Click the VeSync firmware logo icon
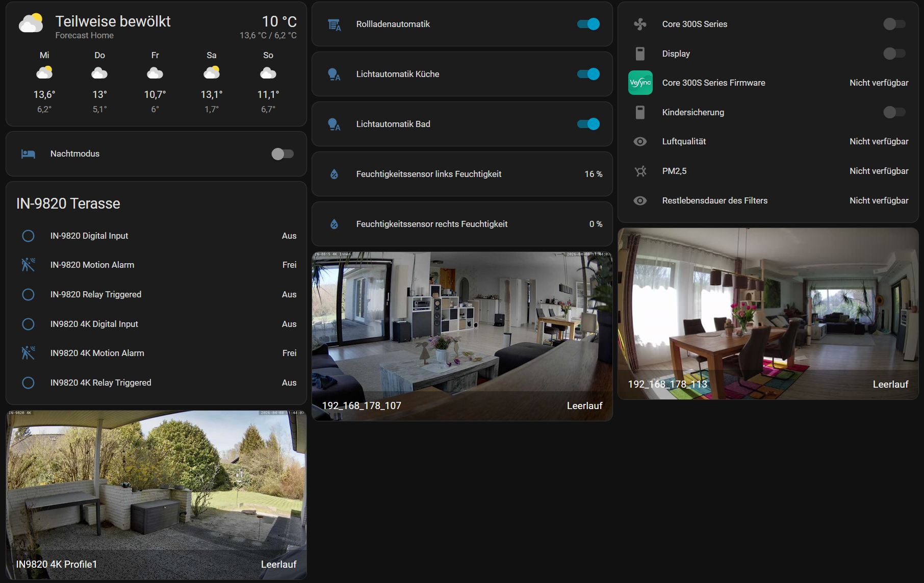Screen dimensions: 924x583 (640, 83)
